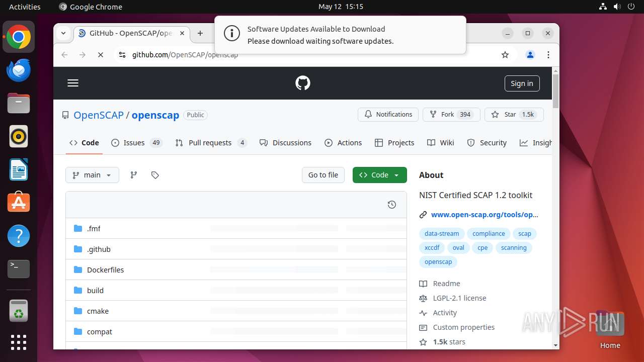Select the oval topic tag
The height and width of the screenshot is (362, 644).
[x=458, y=247]
